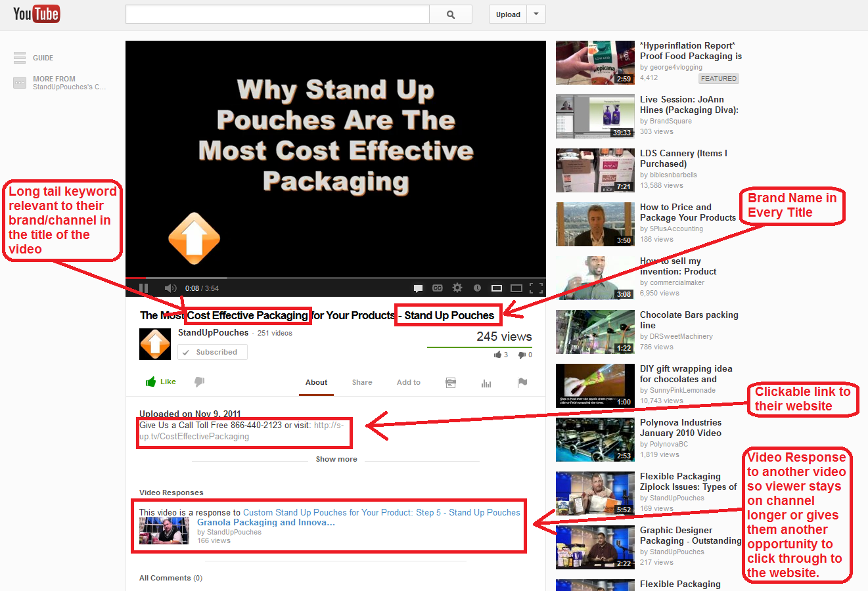Open Flexible Packaging Ziplock Issues video
868x591 pixels.
coord(689,481)
